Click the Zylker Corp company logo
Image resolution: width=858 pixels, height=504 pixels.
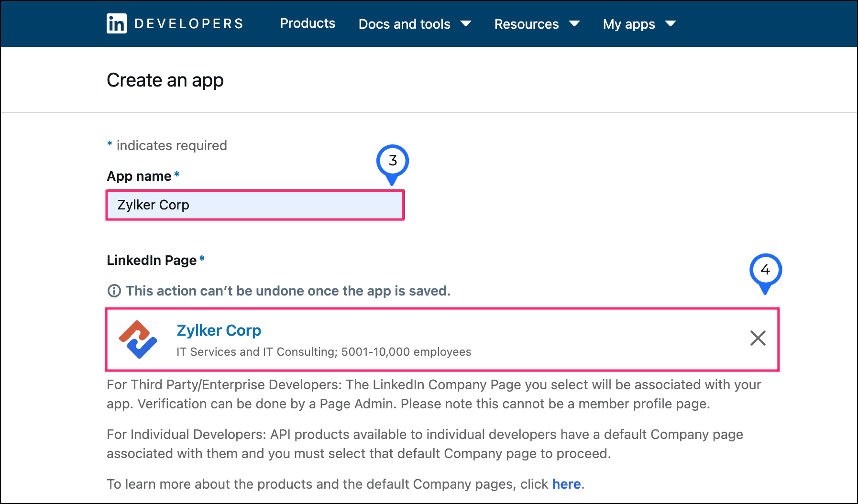click(138, 339)
